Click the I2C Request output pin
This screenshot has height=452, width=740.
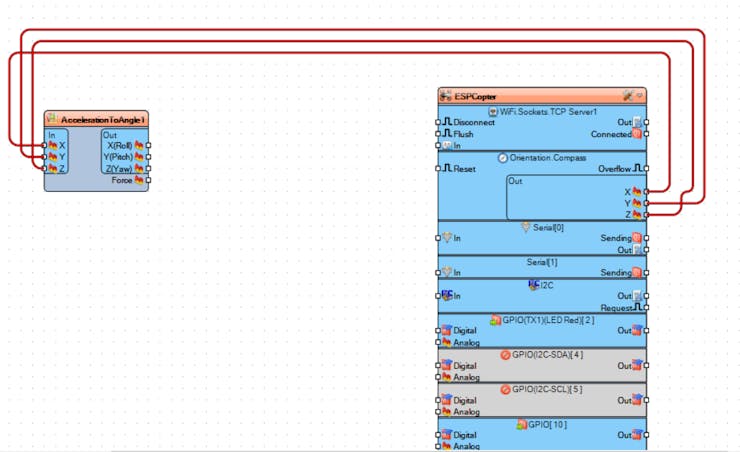(x=647, y=308)
